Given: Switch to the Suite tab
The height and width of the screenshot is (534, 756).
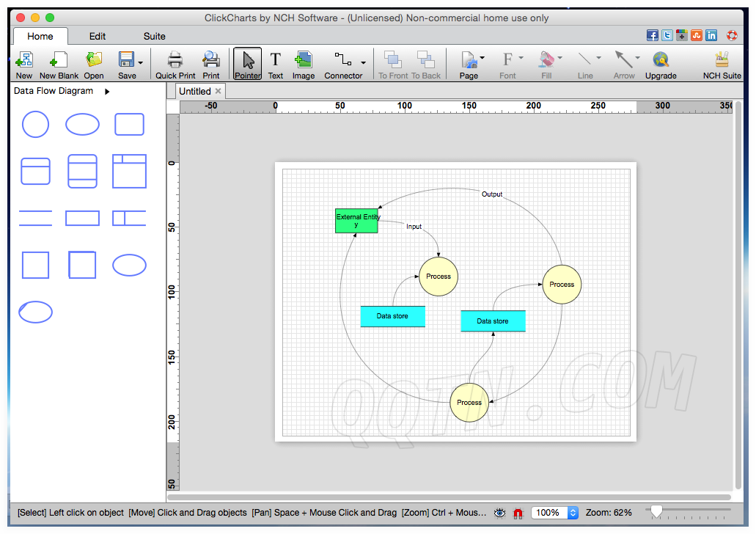Looking at the screenshot, I should [x=154, y=36].
